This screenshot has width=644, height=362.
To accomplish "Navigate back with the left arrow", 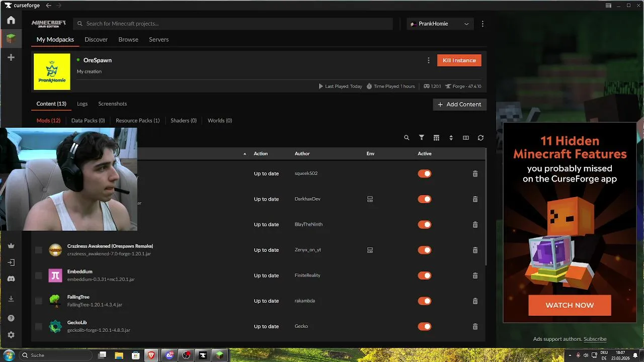I will [x=48, y=6].
